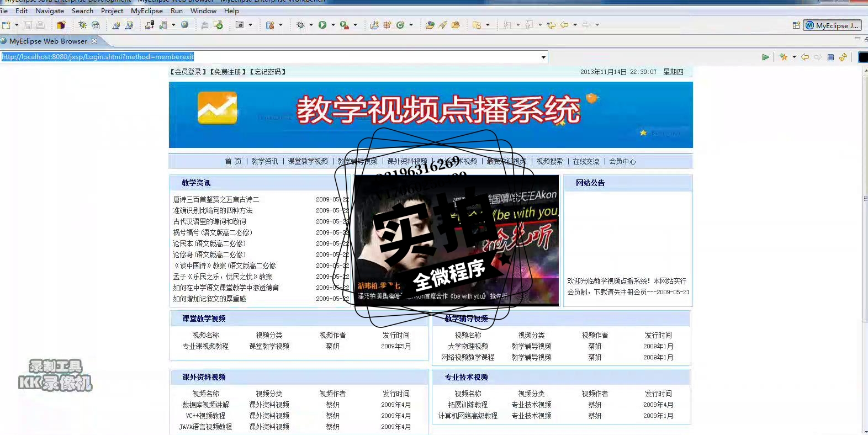
Task: Click the toolbar Back navigation arrow
Action: tap(564, 25)
